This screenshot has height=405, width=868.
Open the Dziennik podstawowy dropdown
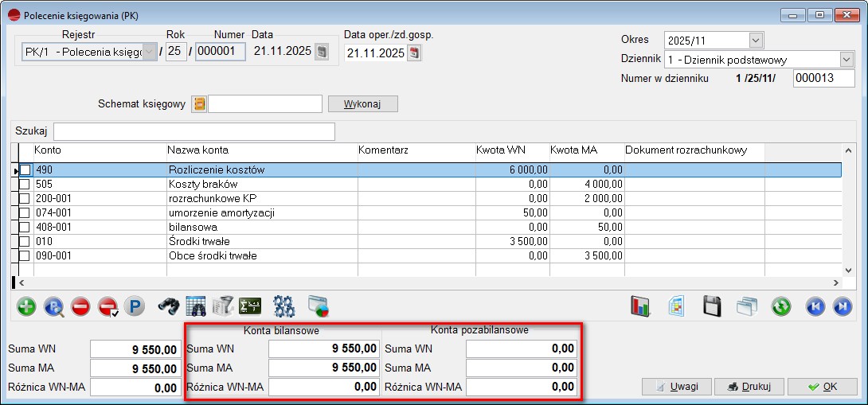[x=846, y=60]
